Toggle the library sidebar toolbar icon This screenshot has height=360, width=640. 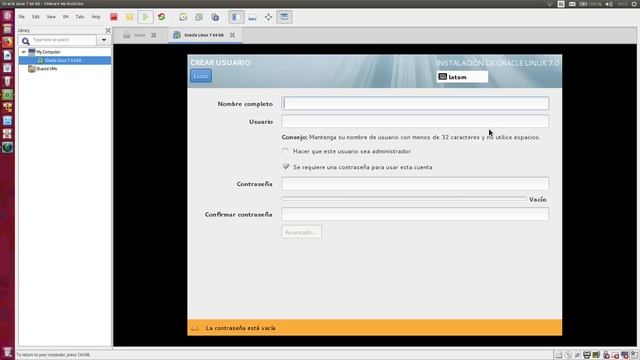click(236, 17)
